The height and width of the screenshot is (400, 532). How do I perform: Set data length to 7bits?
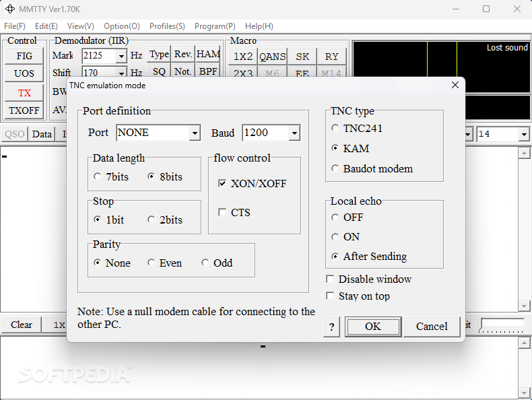click(x=111, y=176)
